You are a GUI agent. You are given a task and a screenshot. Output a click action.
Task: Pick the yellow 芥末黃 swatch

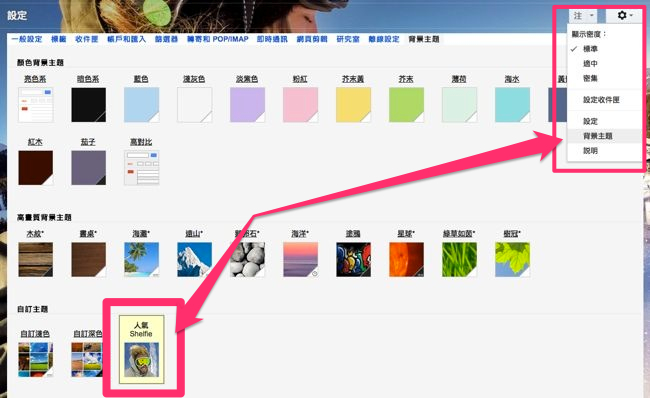pos(353,104)
